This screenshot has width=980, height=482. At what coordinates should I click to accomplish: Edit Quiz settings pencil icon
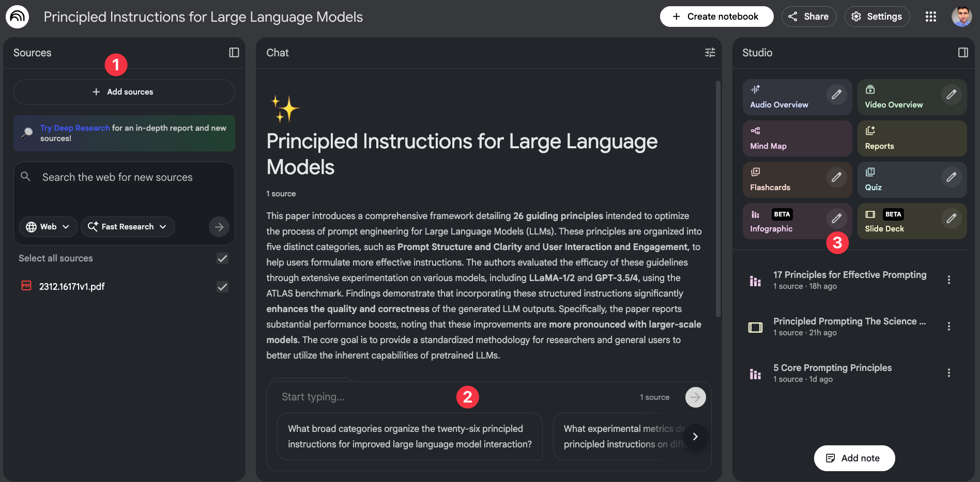point(951,177)
